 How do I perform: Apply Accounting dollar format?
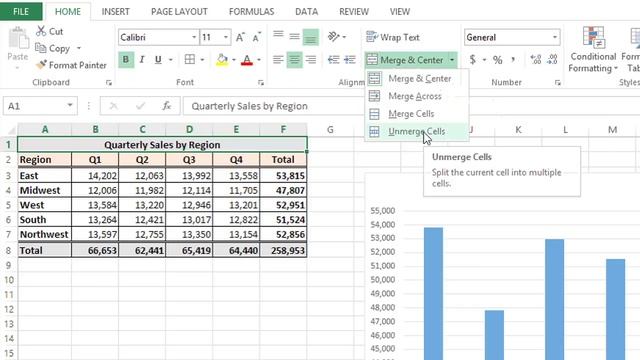[473, 60]
